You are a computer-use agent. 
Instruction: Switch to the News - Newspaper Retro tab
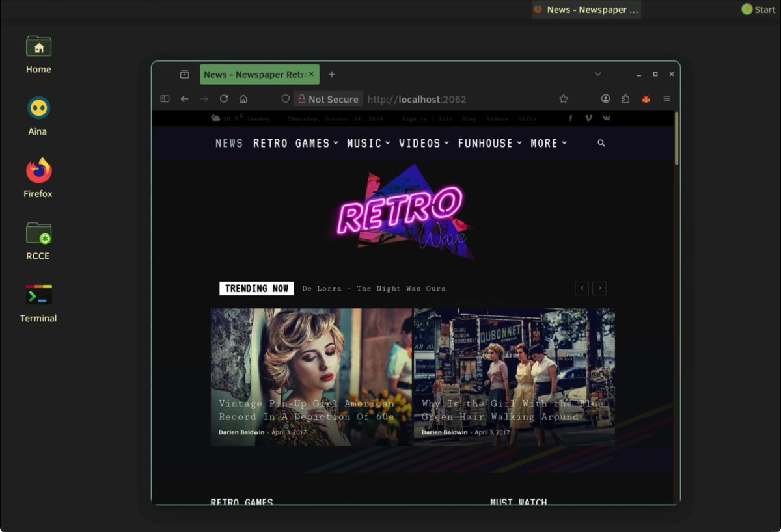[254, 75]
